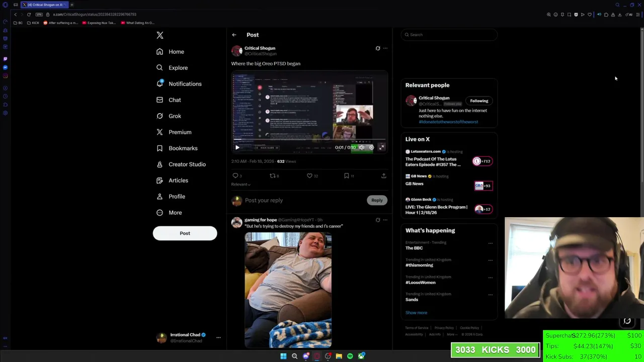Open options for Sands trend
The height and width of the screenshot is (362, 644).
tap(491, 295)
